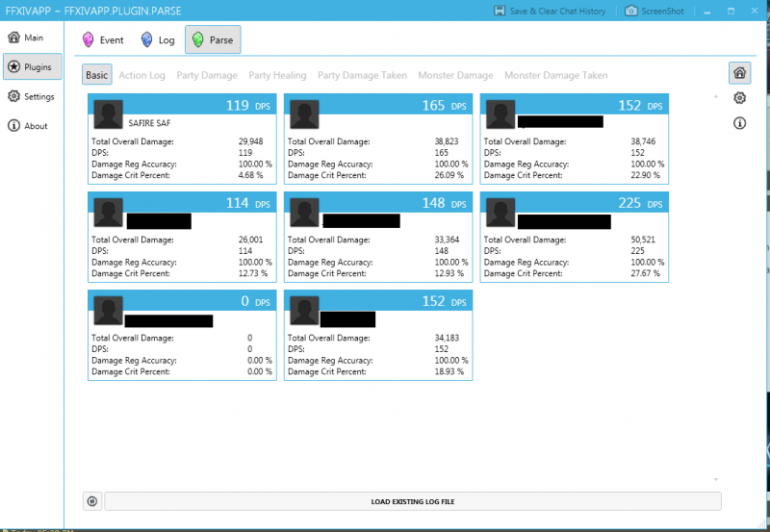
Task: Click the info icon on right panel
Action: coord(739,123)
